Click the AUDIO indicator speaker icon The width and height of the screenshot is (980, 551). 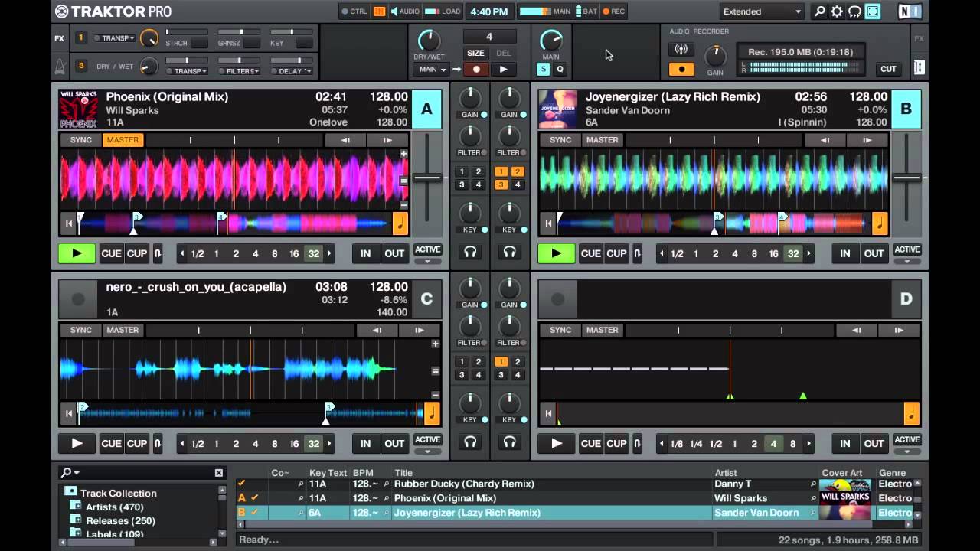click(x=394, y=11)
